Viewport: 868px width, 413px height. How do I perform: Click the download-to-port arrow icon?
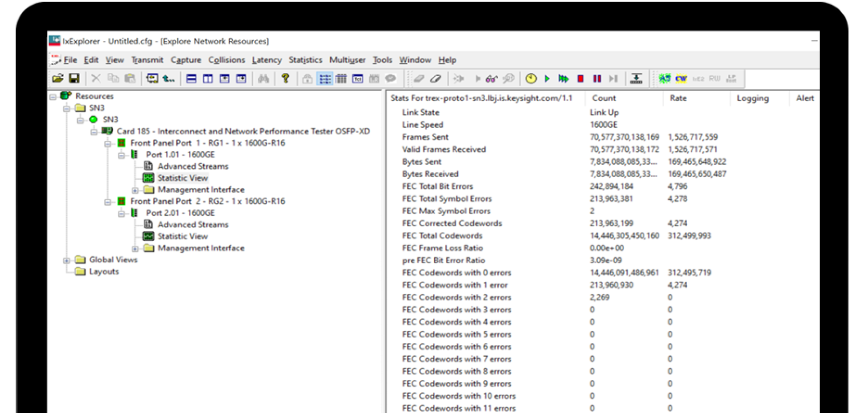pos(636,78)
